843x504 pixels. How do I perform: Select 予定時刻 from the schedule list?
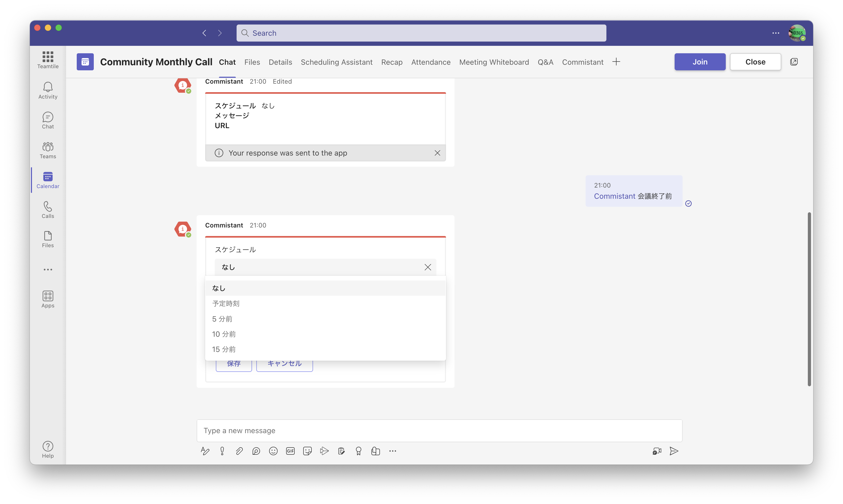325,303
